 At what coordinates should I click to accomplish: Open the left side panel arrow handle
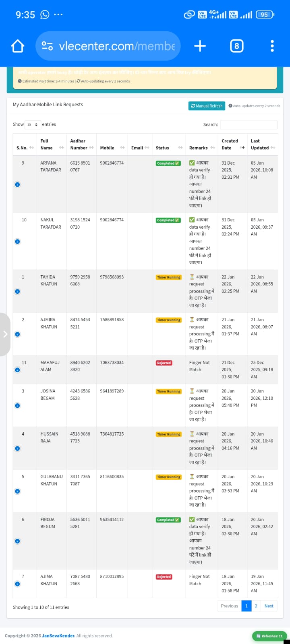pos(5,334)
